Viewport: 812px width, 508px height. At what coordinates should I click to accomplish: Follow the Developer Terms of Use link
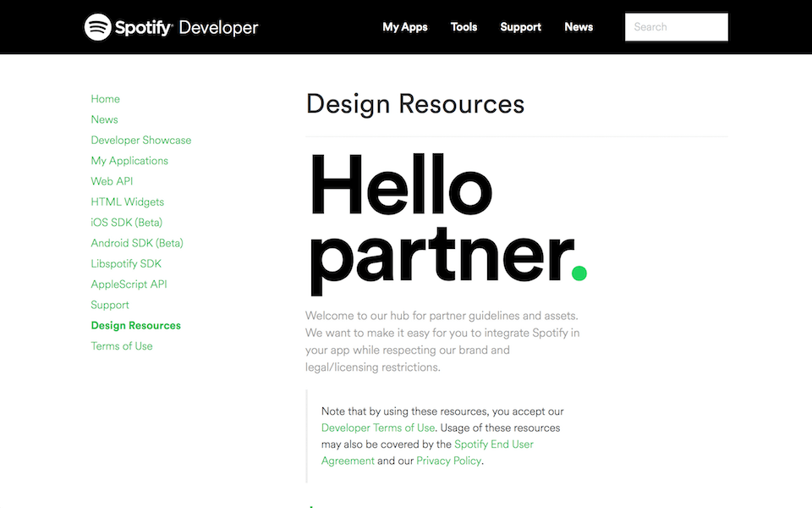coord(378,428)
